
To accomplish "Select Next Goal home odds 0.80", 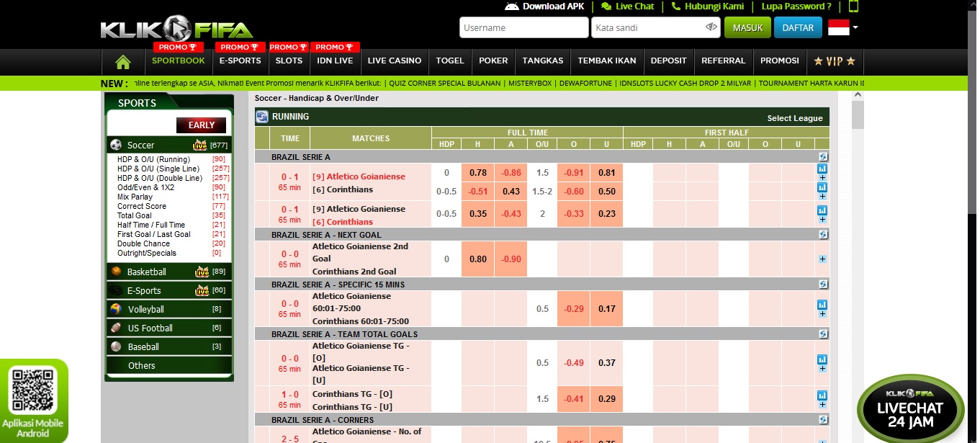I will pos(477,259).
